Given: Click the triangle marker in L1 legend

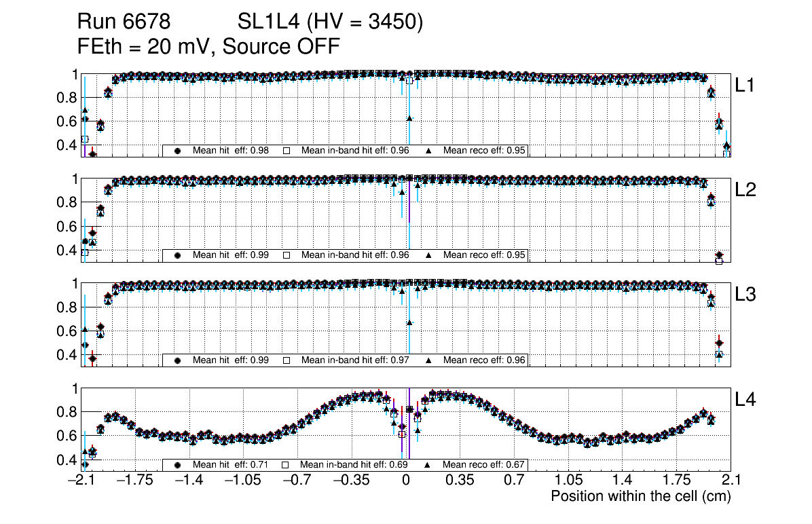Looking at the screenshot, I should tap(428, 151).
